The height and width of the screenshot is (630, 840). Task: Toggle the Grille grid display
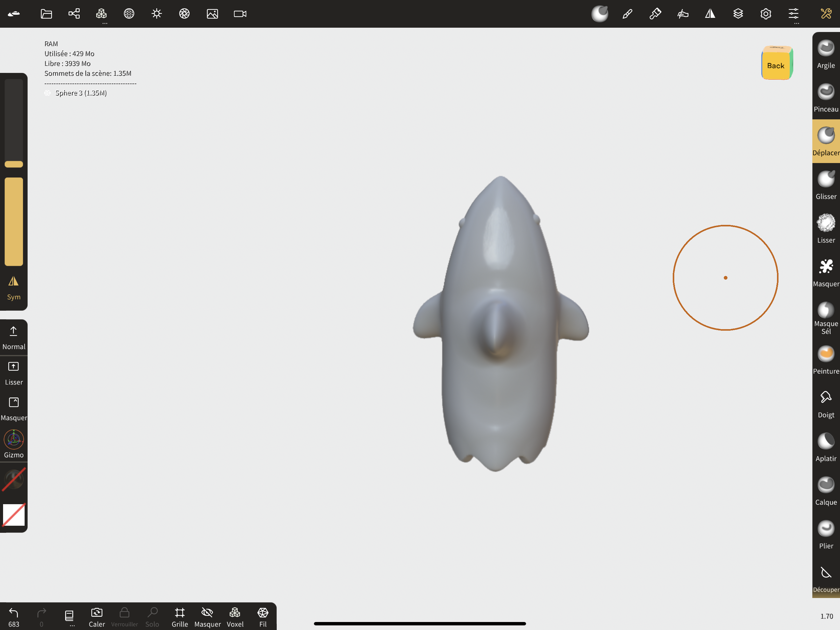[180, 617]
